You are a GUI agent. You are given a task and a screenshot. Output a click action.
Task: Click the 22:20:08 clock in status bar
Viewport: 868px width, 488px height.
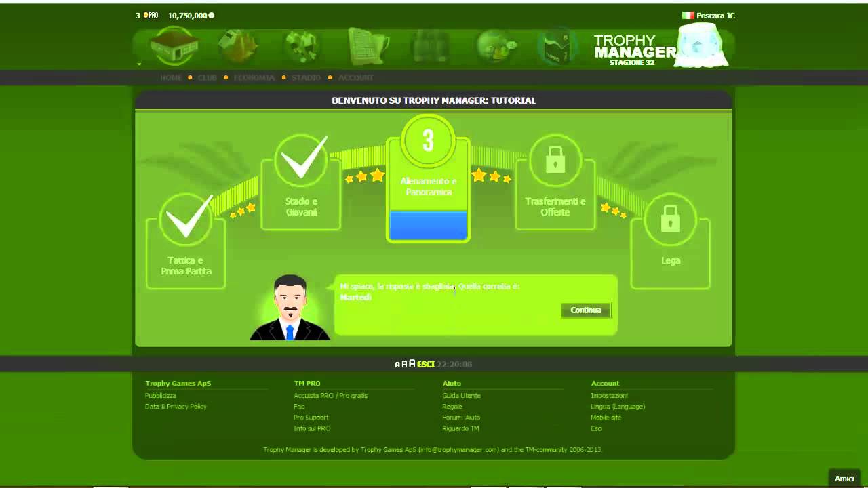(x=454, y=364)
